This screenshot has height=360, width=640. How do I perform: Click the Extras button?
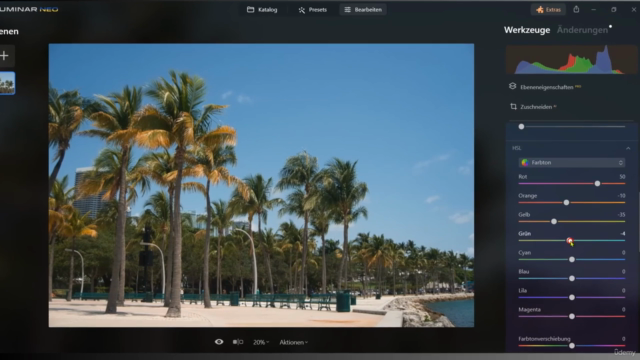tap(548, 9)
